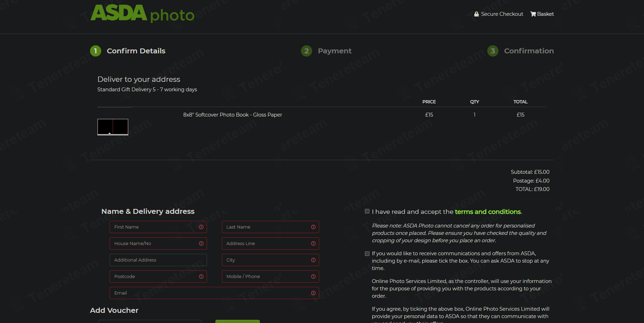Screen dimensions: 644x323
Task: Click the Last Name field
Action: click(x=270, y=227)
